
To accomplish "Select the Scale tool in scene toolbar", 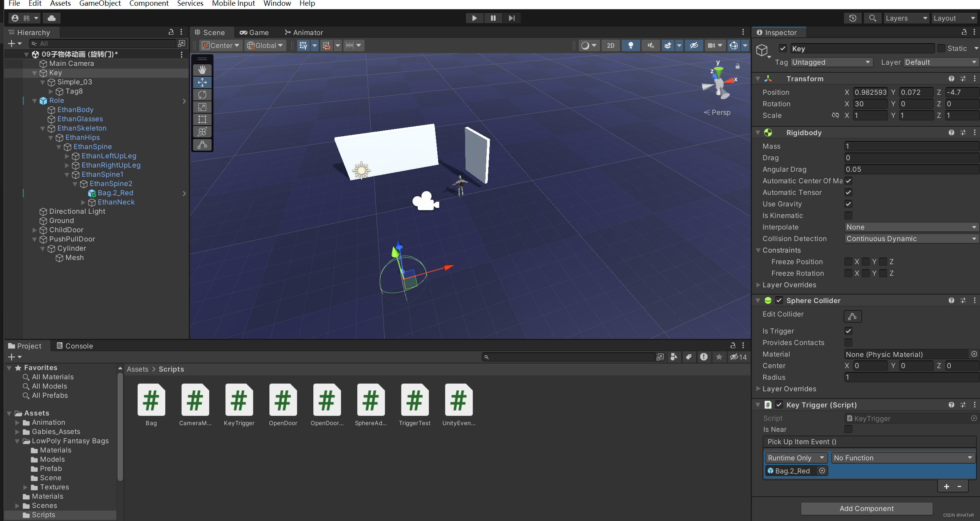I will click(x=202, y=107).
